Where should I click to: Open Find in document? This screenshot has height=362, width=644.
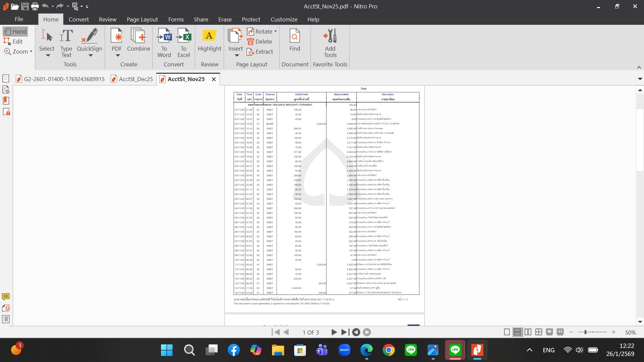pyautogui.click(x=294, y=40)
